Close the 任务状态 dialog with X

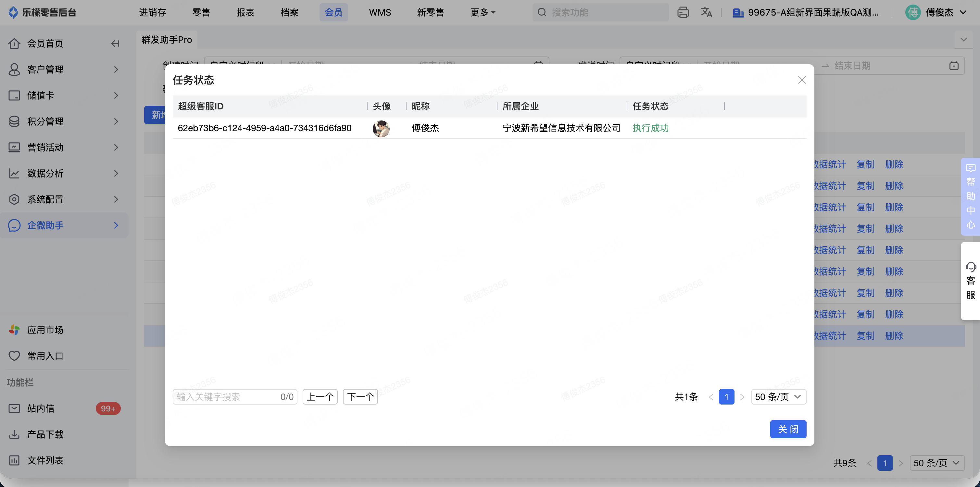pos(802,80)
